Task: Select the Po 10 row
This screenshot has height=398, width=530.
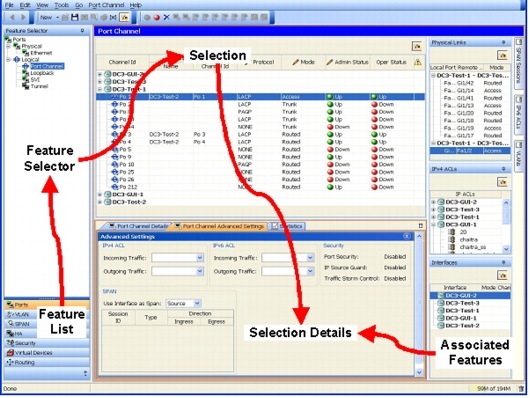Action: point(260,165)
